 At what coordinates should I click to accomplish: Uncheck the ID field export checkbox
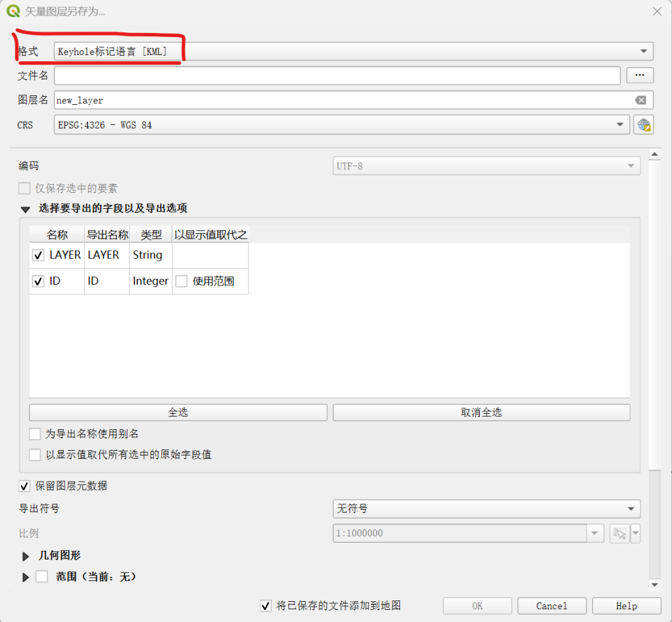pyautogui.click(x=38, y=281)
